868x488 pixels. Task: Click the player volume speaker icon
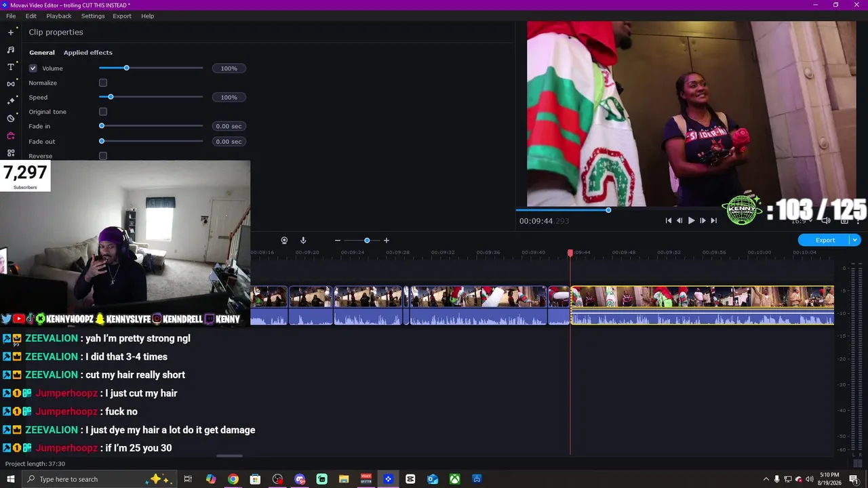(x=825, y=220)
